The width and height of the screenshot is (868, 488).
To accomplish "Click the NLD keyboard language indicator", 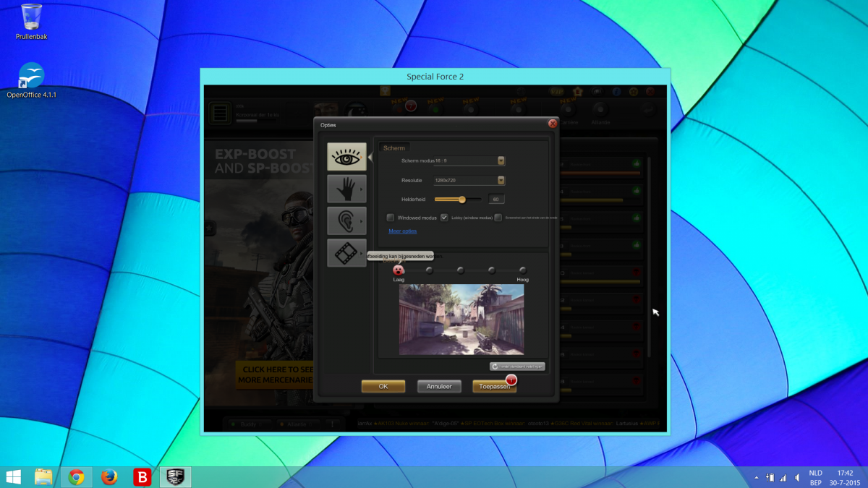I will click(x=815, y=477).
